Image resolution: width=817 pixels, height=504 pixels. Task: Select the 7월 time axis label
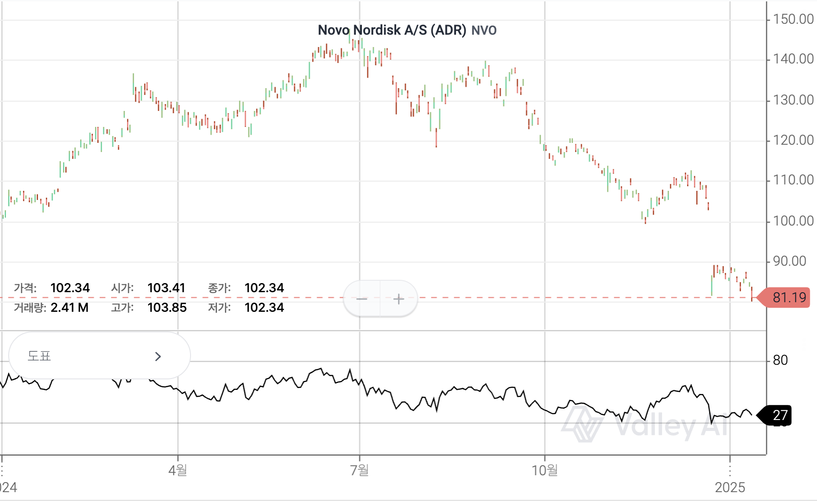360,470
